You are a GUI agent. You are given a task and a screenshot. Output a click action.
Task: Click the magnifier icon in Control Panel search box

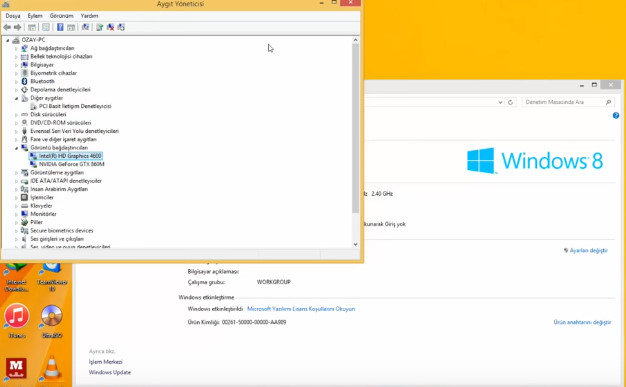click(608, 102)
